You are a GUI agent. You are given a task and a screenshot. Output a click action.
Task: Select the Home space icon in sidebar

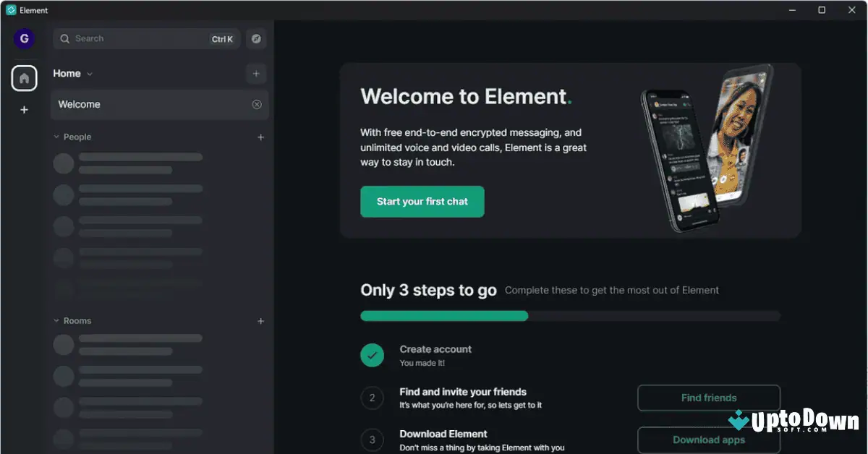point(24,77)
